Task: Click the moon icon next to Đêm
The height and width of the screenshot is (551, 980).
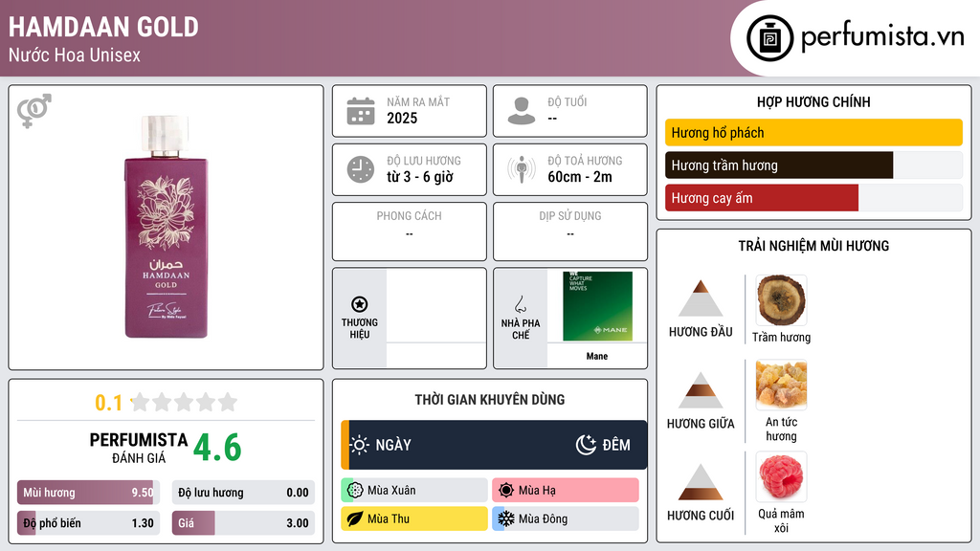Action: [x=586, y=445]
